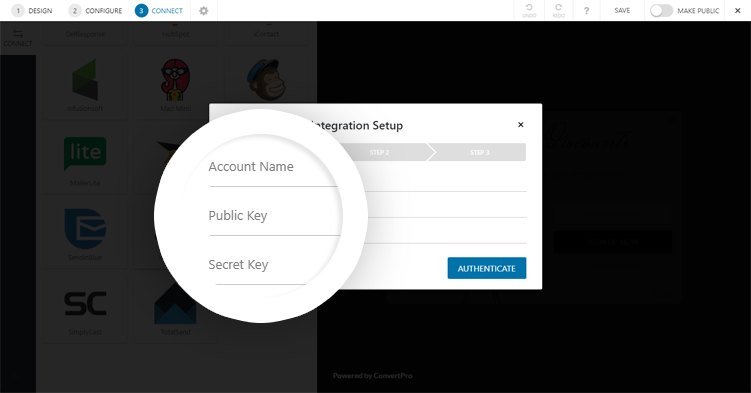Select the MailChimp monkey icon

tap(266, 80)
